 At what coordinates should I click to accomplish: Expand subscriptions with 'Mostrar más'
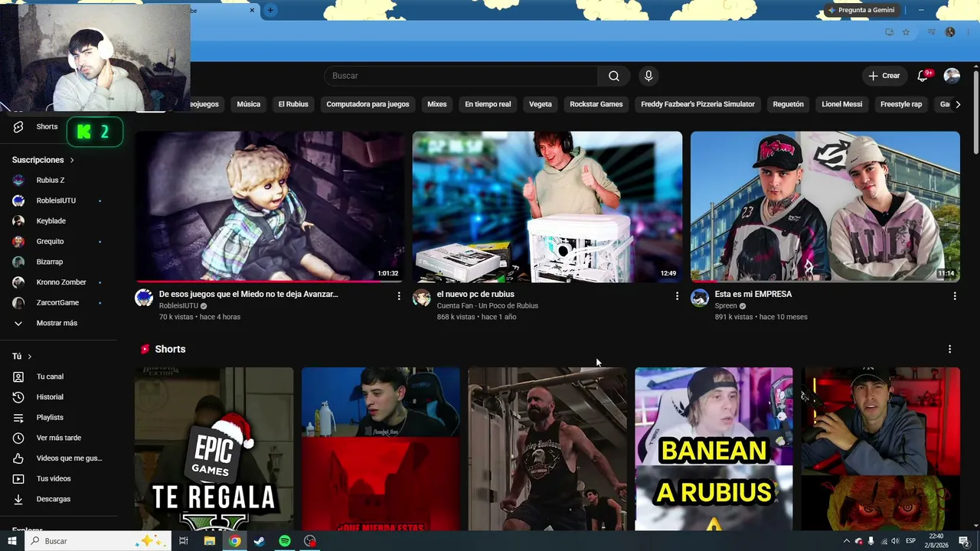[x=58, y=323]
